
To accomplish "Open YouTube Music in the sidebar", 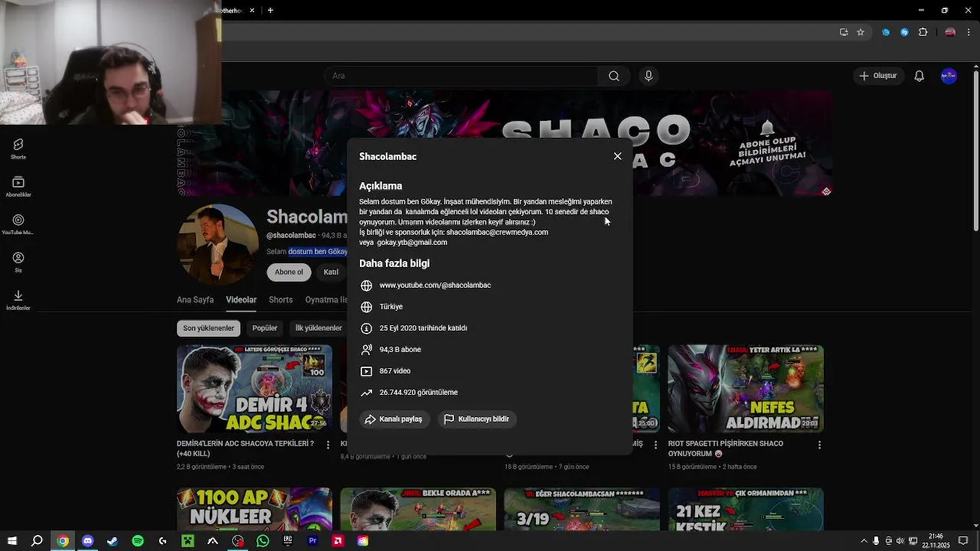I will pyautogui.click(x=18, y=224).
